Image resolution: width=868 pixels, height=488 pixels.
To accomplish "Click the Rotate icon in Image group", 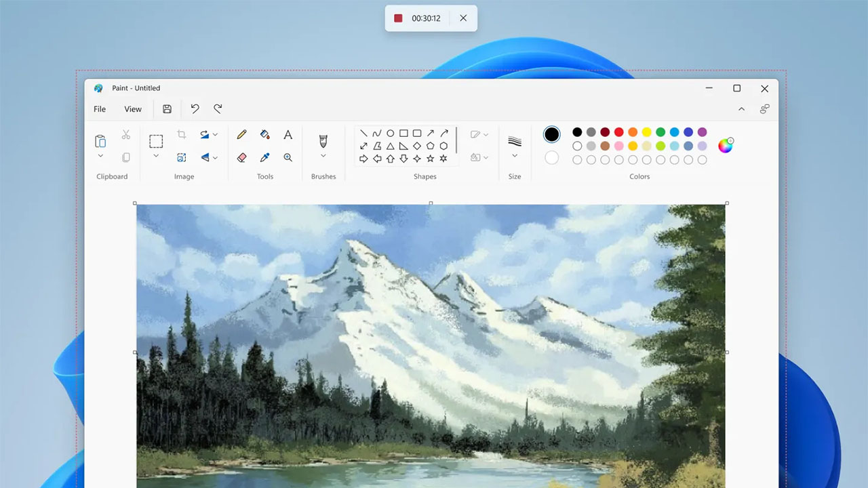I will tap(204, 134).
